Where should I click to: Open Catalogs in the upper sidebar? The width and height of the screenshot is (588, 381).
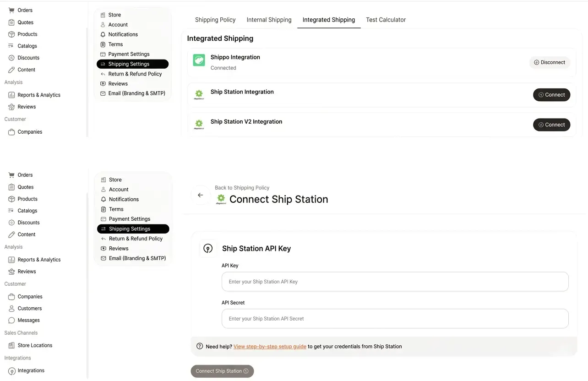(x=23, y=46)
